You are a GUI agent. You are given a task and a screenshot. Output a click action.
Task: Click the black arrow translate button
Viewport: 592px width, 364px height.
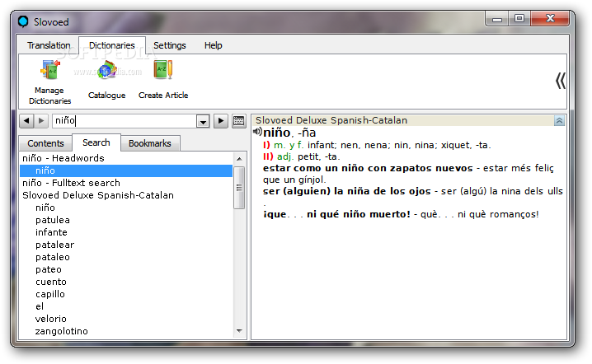tap(221, 121)
